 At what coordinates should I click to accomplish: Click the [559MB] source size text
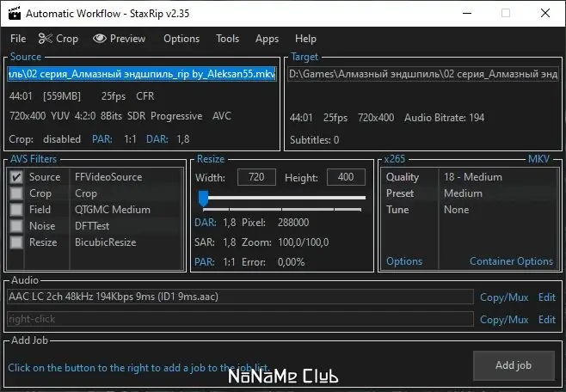62,96
